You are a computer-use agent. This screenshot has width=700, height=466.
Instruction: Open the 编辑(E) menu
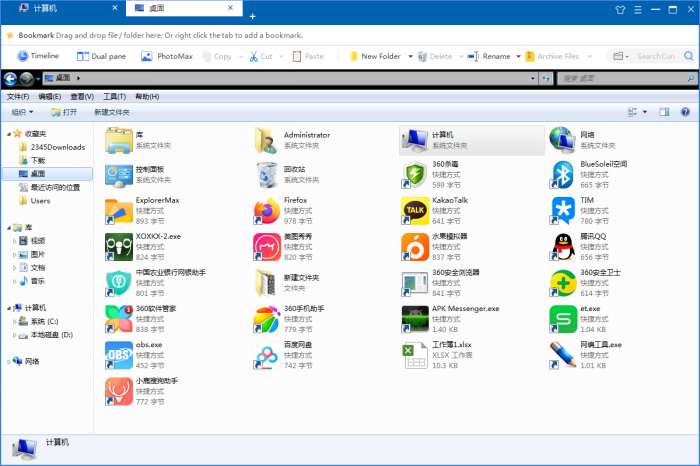[50, 96]
